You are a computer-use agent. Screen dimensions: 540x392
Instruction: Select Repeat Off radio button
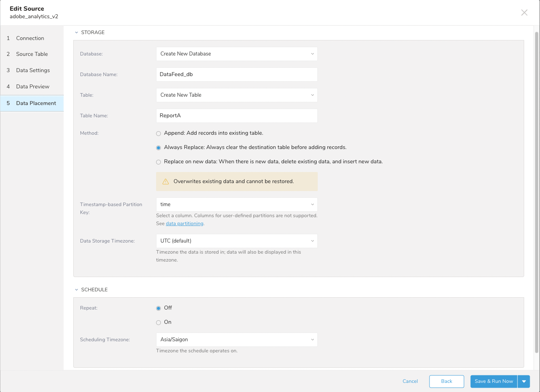coord(158,308)
